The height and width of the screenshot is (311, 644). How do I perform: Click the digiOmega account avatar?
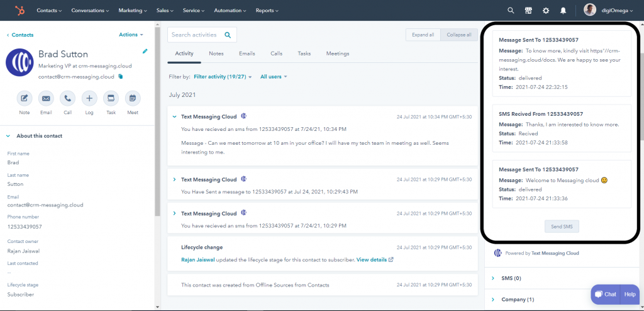coord(590,10)
